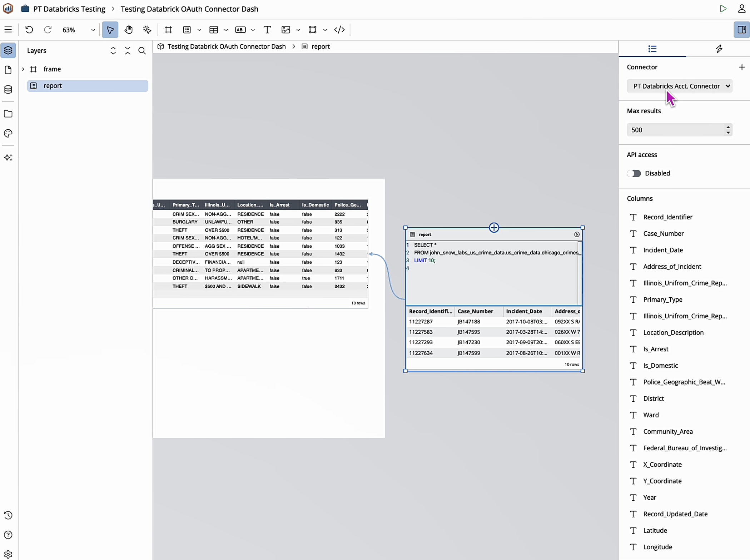This screenshot has height=560, width=750.
Task: Click the PT Databricks Testing breadcrumb
Action: [69, 9]
